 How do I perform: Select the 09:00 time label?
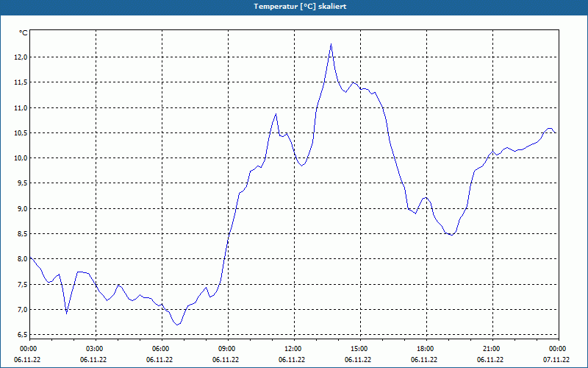[228, 349]
